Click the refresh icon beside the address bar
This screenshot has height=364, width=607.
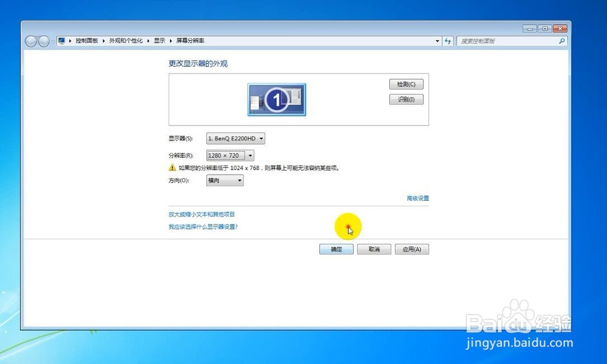[447, 41]
